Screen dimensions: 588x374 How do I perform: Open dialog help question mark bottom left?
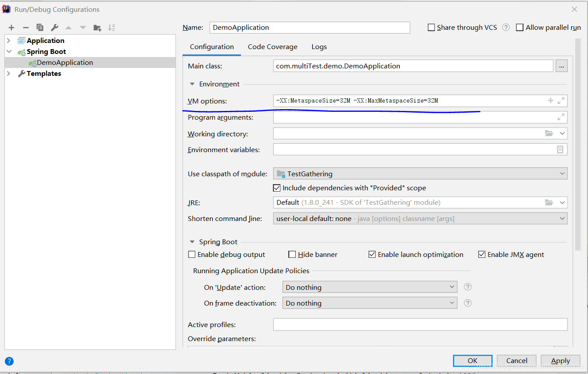click(9, 361)
